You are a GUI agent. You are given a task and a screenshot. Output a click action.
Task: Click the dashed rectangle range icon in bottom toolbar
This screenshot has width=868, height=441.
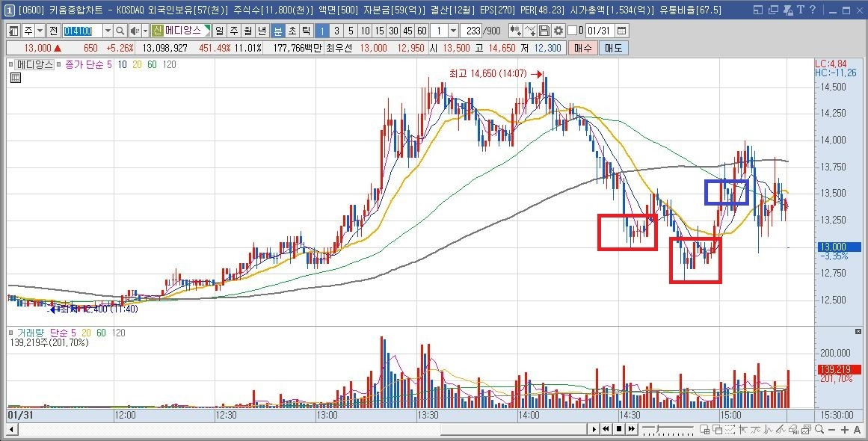click(730, 429)
